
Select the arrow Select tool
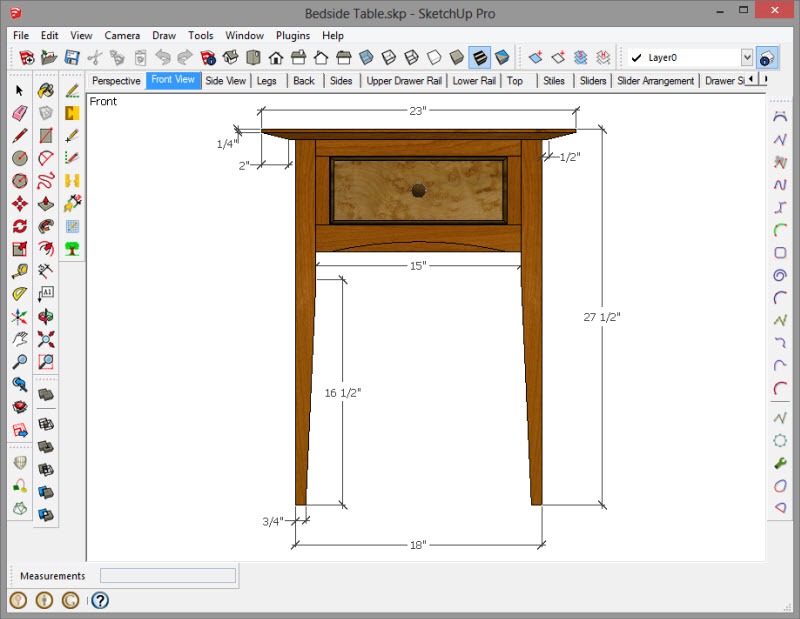pyautogui.click(x=19, y=91)
